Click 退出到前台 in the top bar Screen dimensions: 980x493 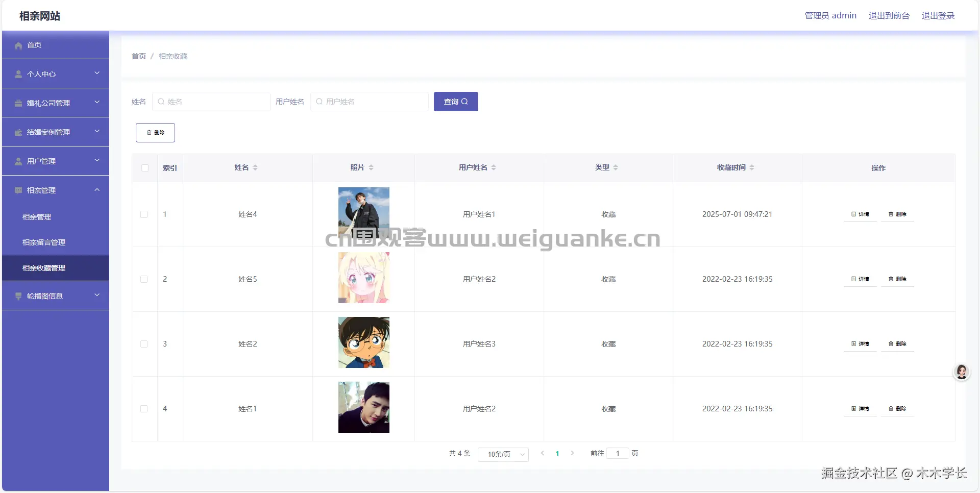(889, 15)
